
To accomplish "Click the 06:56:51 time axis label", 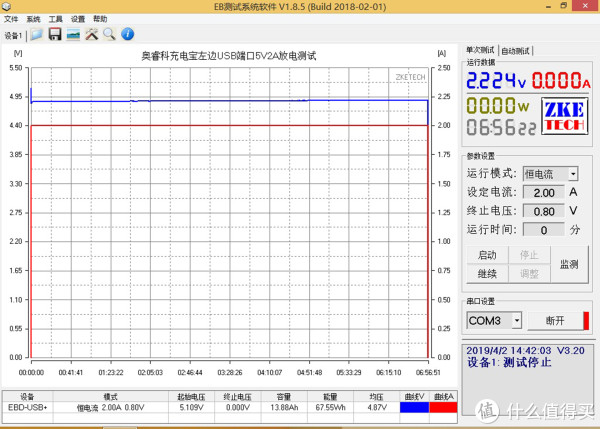I will (428, 372).
